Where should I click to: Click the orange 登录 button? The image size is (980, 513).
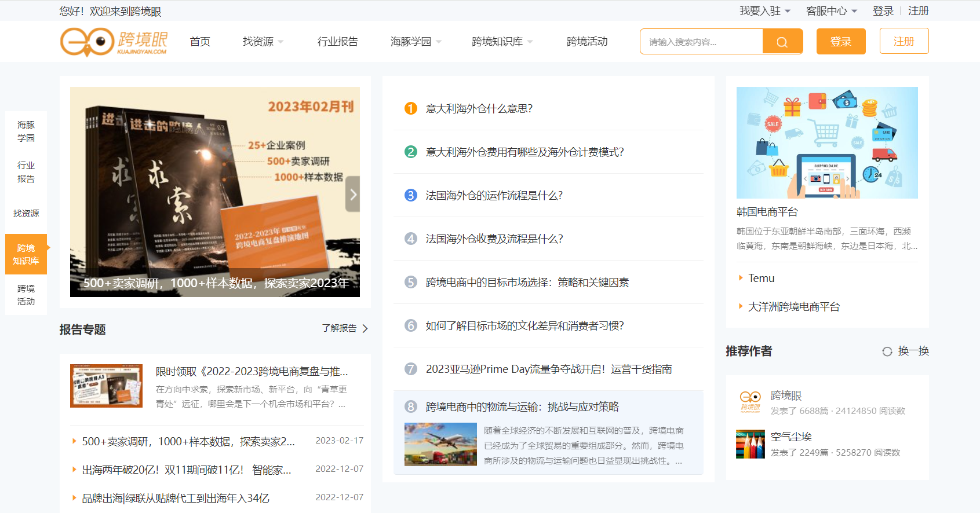coord(841,42)
